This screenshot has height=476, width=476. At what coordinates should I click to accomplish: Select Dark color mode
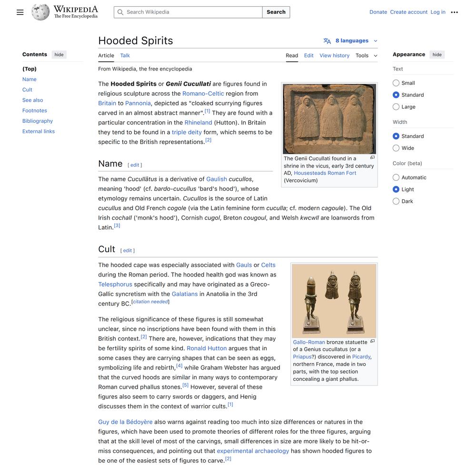point(396,201)
